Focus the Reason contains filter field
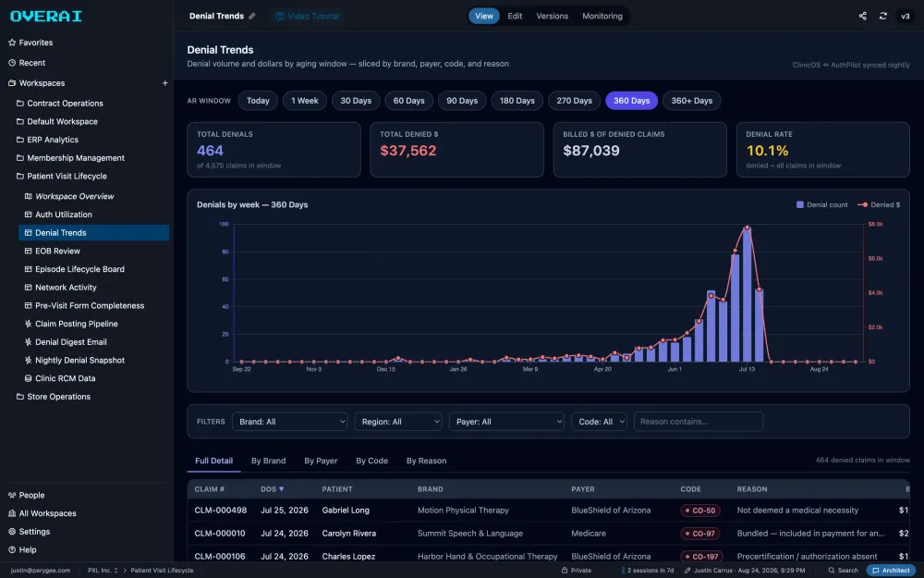 point(699,422)
